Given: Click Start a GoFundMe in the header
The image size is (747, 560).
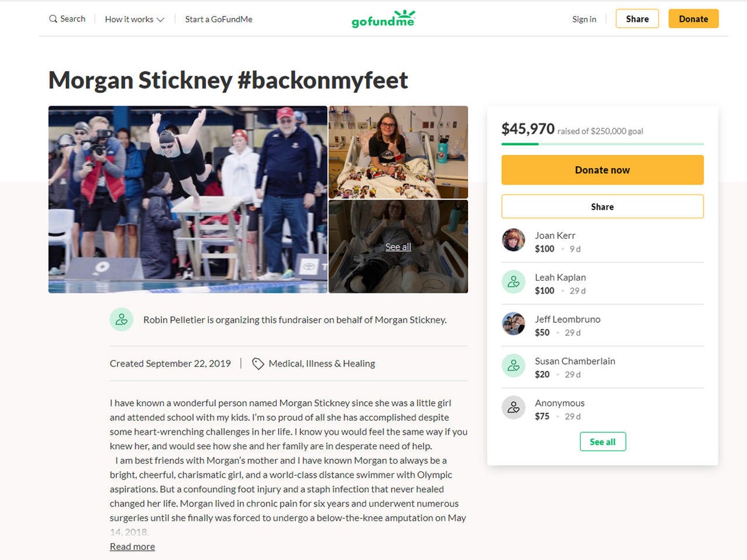Looking at the screenshot, I should 218,19.
